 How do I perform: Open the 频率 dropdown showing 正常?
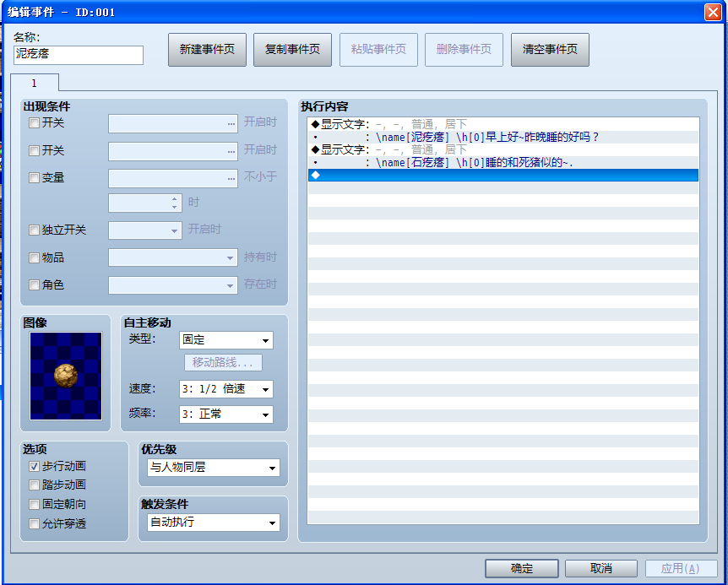click(x=226, y=414)
